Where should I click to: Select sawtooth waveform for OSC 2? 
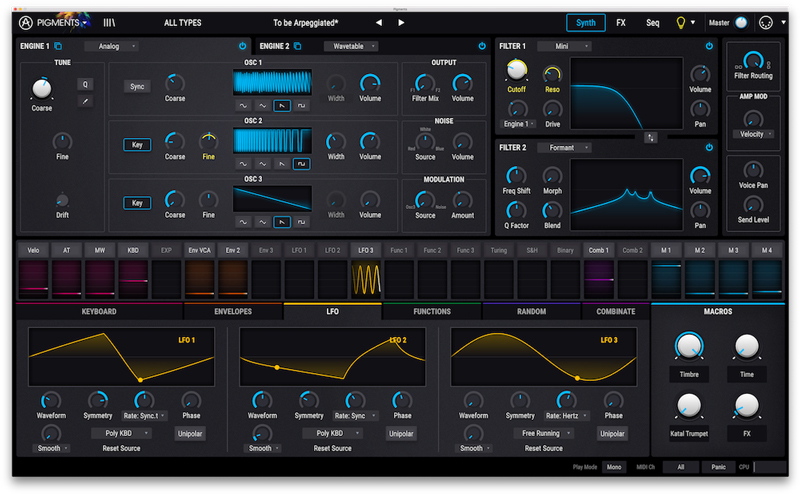(282, 164)
